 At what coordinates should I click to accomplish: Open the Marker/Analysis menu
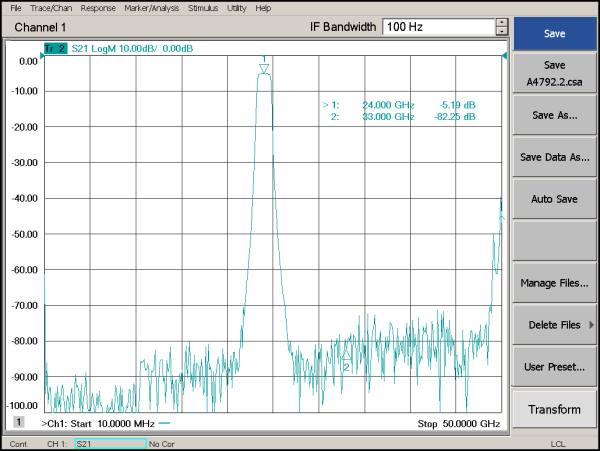pyautogui.click(x=152, y=8)
